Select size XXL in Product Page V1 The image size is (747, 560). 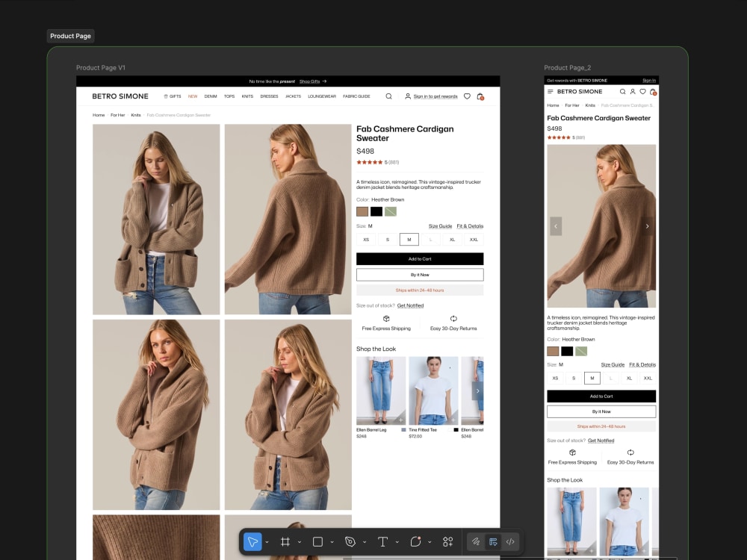coord(474,240)
